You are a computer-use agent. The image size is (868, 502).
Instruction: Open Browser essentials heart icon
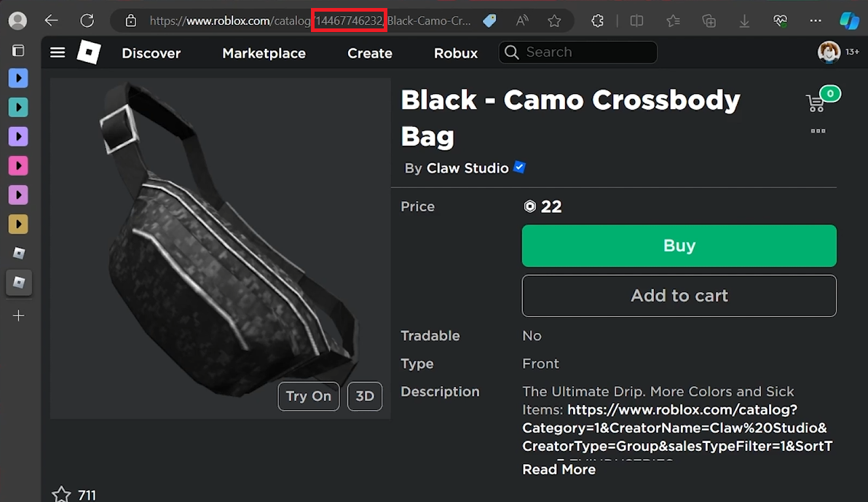pyautogui.click(x=780, y=20)
